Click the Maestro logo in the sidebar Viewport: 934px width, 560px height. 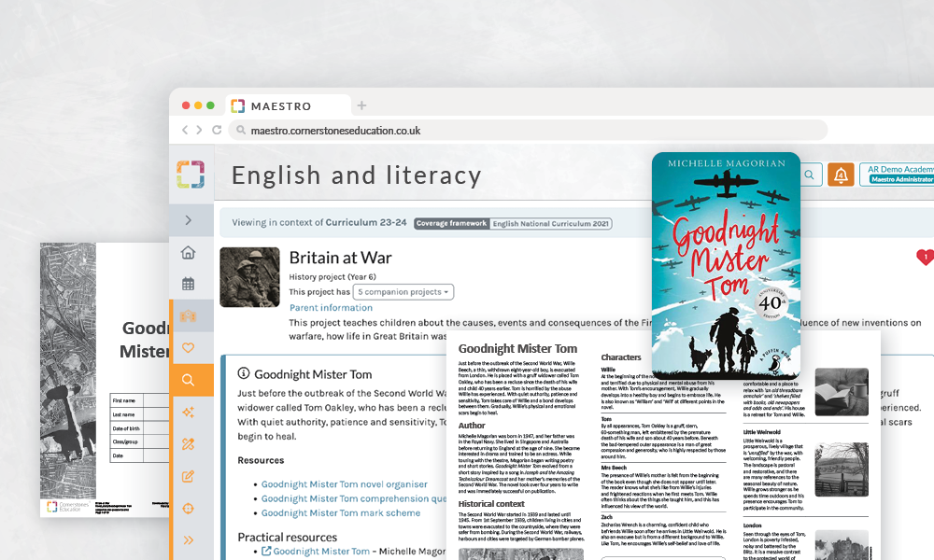[x=191, y=175]
